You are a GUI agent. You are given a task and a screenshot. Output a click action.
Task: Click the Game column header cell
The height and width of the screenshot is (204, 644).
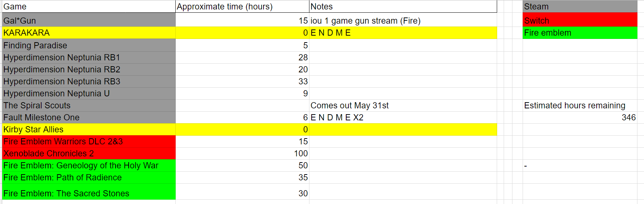(89, 7)
